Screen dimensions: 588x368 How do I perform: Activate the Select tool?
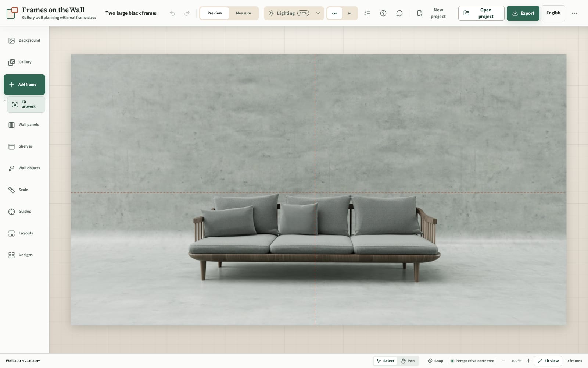386,361
